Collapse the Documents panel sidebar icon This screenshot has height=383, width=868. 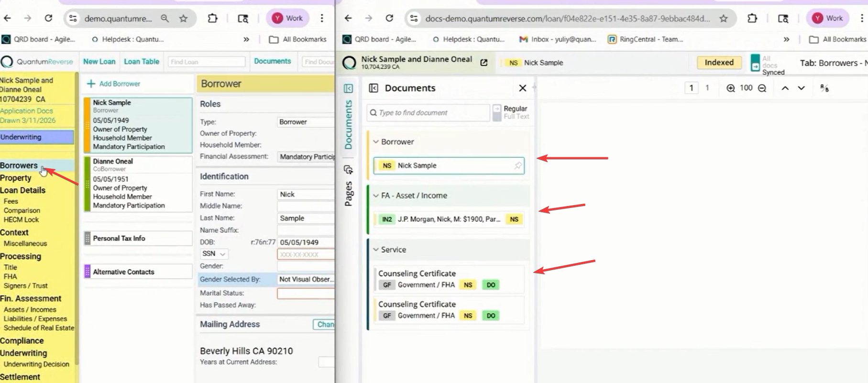pyautogui.click(x=374, y=88)
